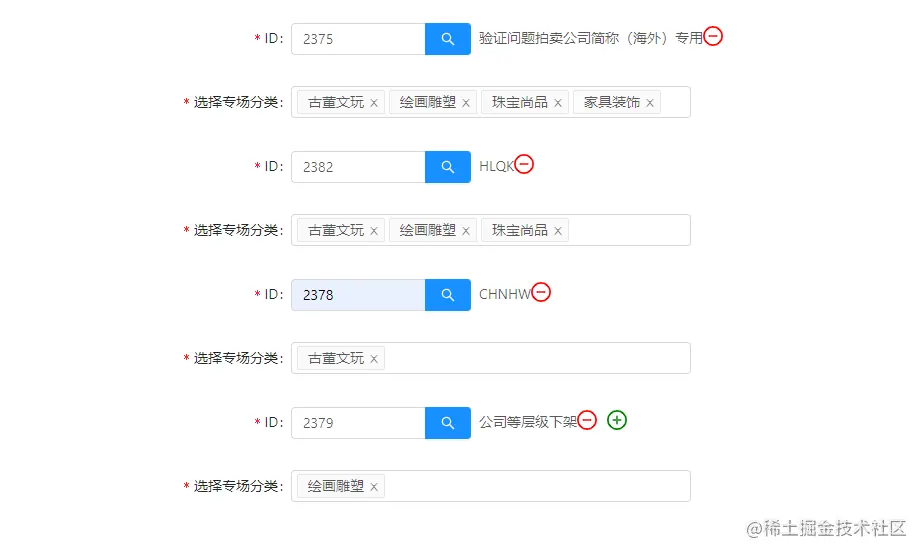Image resolution: width=924 pixels, height=556 pixels.
Task: Click the search button beside ID 2375
Action: click(447, 39)
